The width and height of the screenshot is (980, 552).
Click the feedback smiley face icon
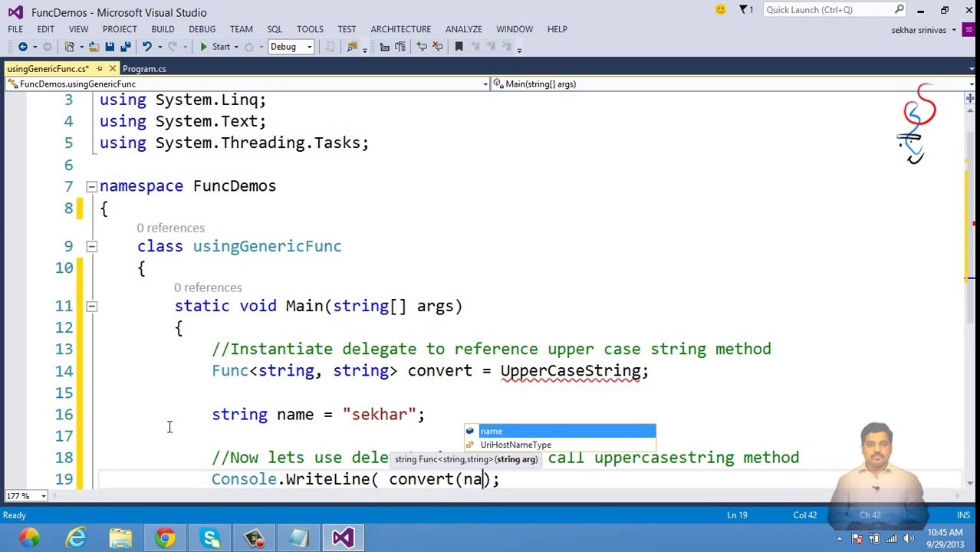point(720,10)
